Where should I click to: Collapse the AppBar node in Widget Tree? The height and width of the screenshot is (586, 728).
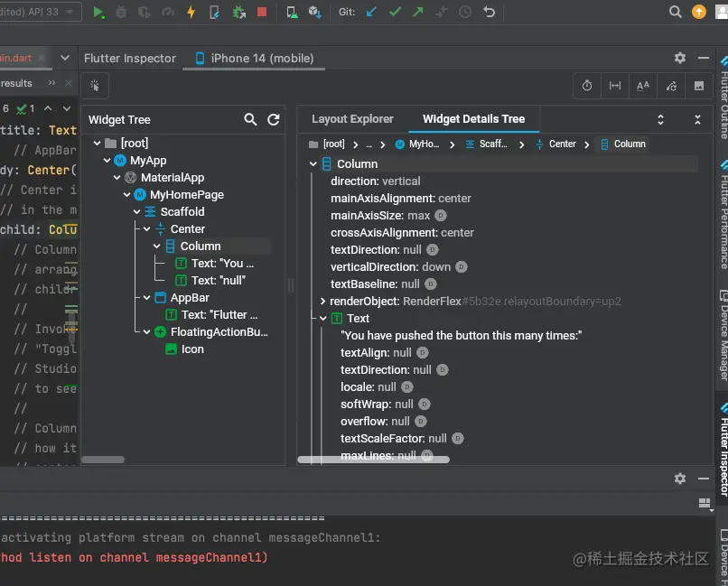(x=146, y=297)
